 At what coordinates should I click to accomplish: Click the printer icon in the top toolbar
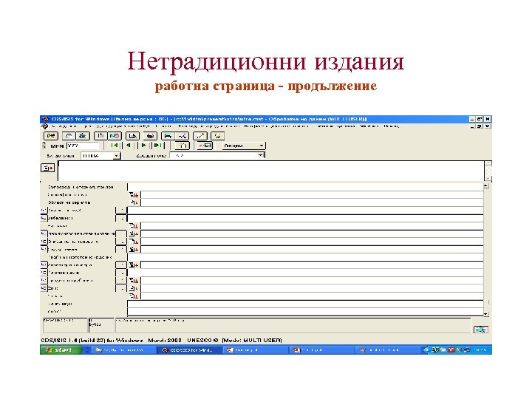coord(149,136)
